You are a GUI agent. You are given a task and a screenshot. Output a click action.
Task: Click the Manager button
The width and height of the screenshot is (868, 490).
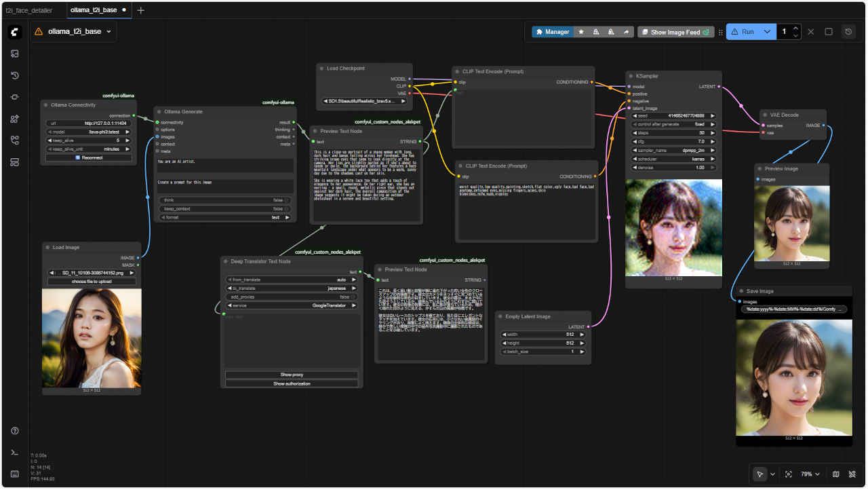coord(552,32)
